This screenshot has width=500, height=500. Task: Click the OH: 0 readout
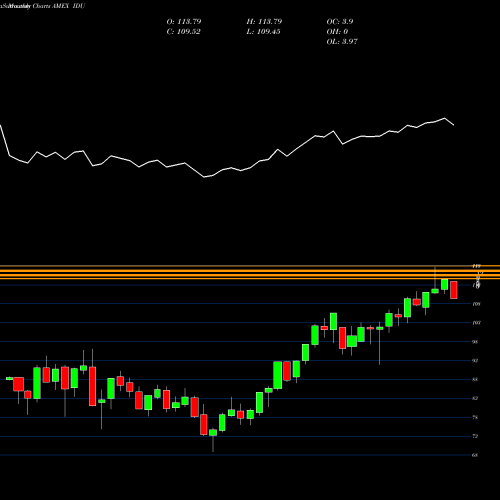coord(337,32)
